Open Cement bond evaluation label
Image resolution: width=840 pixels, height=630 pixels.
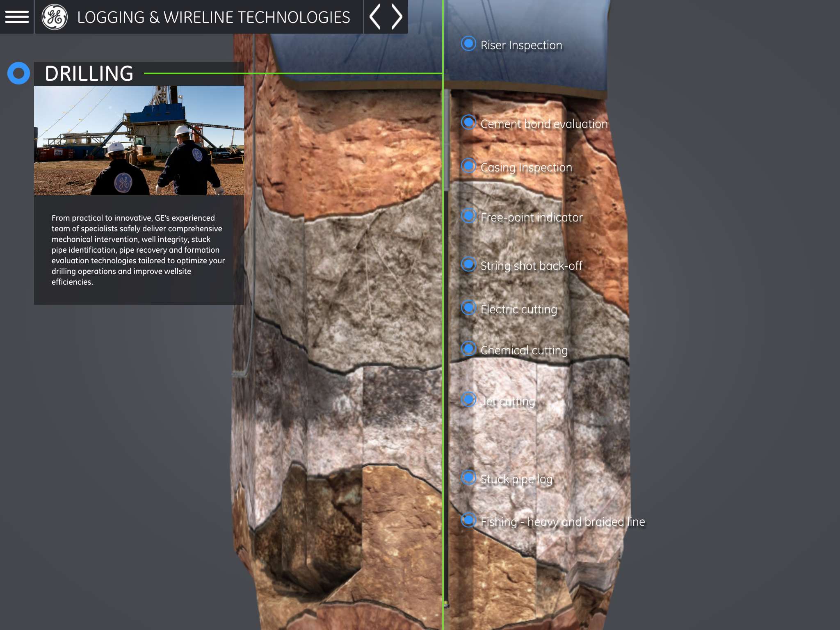[544, 124]
